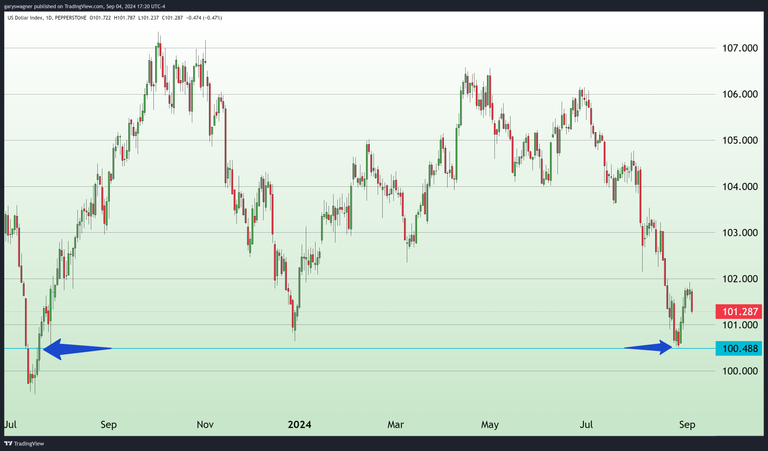Click the red 101.287 current price label
This screenshot has height=451, width=768.
[739, 311]
